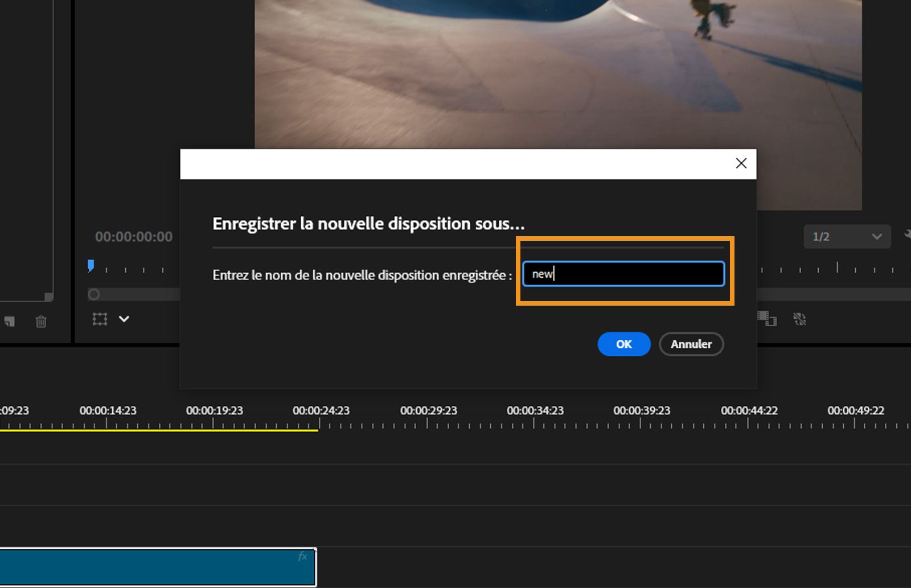Click the New Item icon
This screenshot has height=588, width=911.
pyautogui.click(x=10, y=321)
